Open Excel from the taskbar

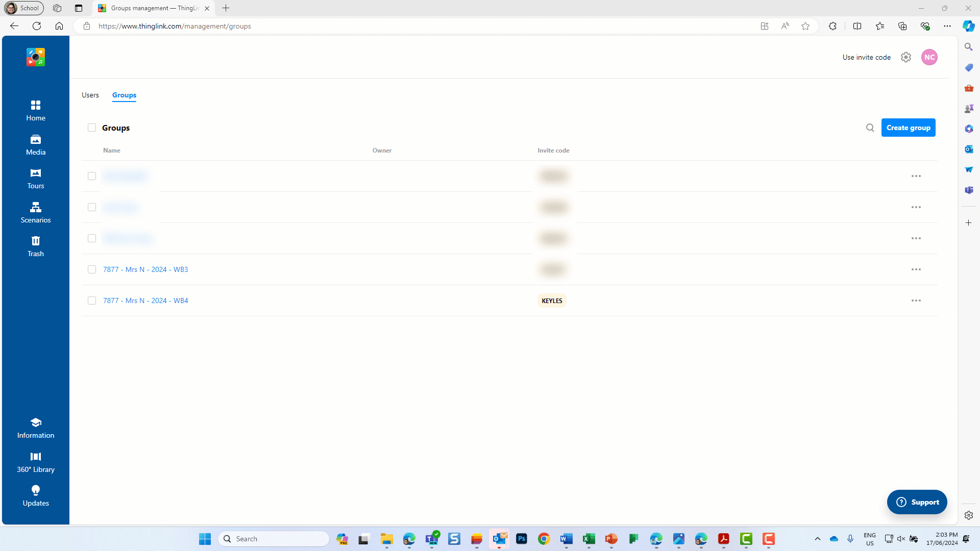click(589, 539)
